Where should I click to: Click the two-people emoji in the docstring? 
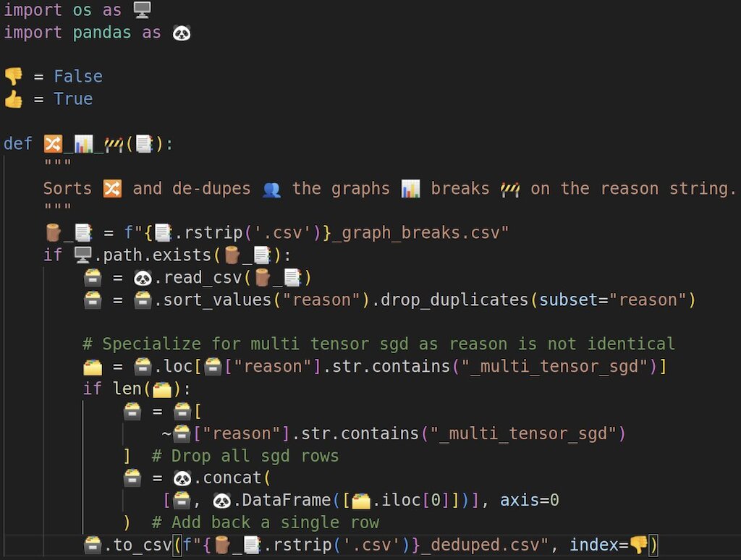pos(271,189)
